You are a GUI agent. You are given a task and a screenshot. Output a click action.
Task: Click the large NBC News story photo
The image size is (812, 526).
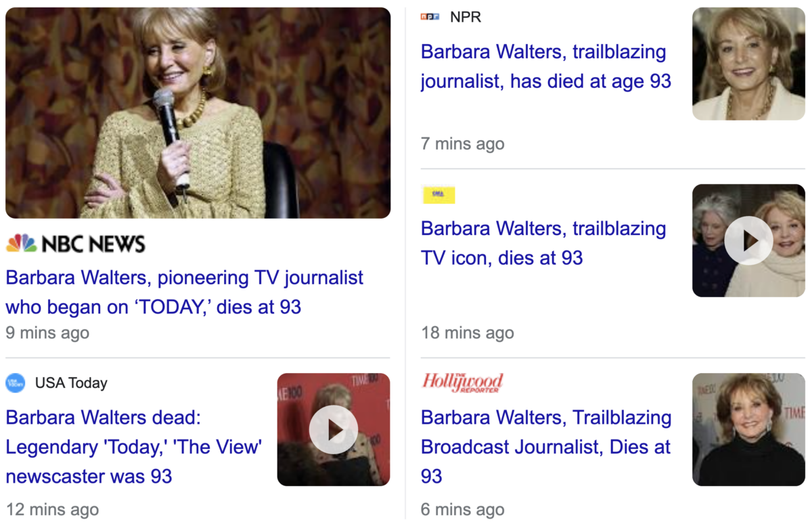(198, 112)
